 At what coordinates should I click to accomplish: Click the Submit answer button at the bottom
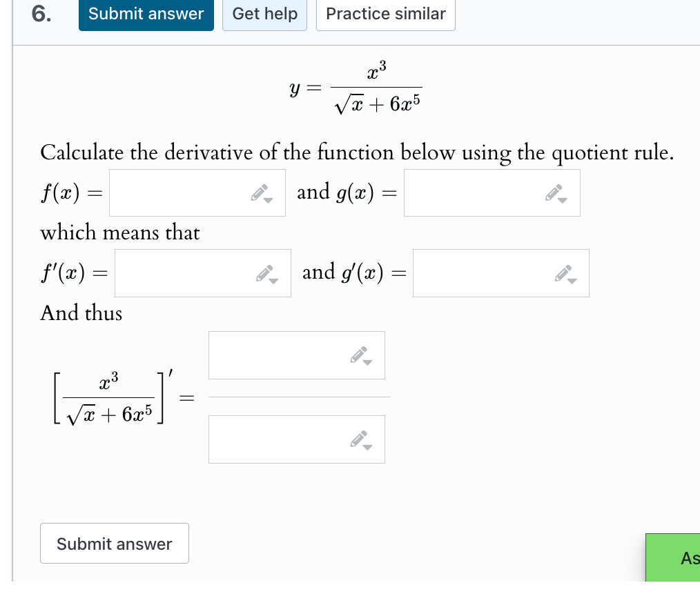tap(114, 544)
